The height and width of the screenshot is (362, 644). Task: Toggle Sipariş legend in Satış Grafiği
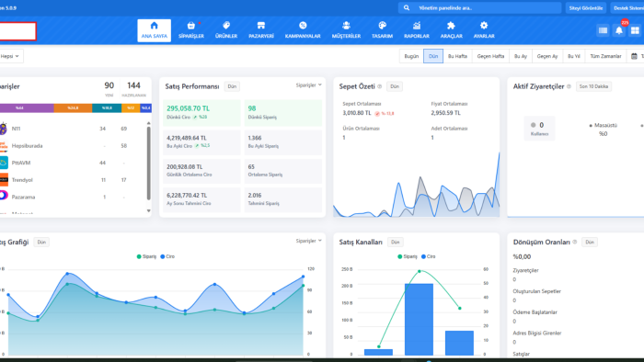tap(146, 256)
